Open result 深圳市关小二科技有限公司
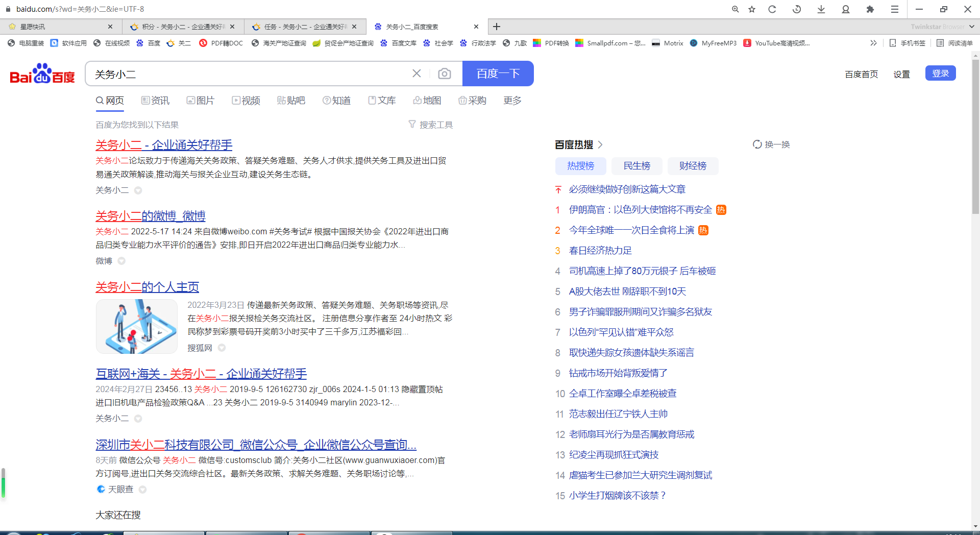980x535 pixels. [x=256, y=445]
